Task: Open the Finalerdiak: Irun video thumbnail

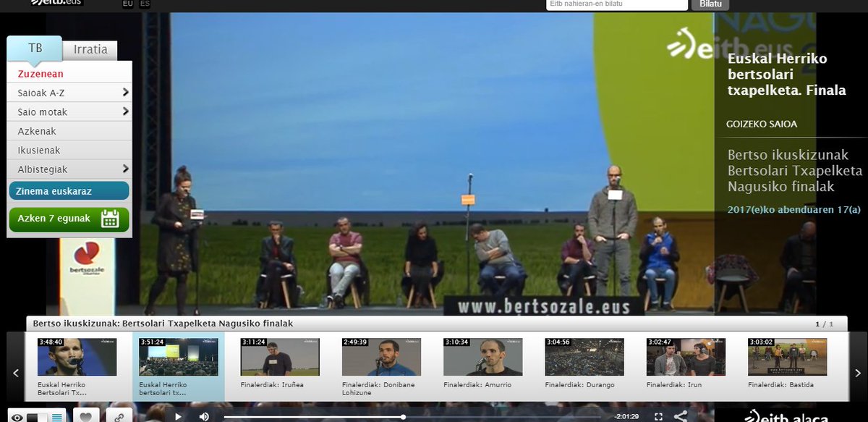Action: pos(686,357)
